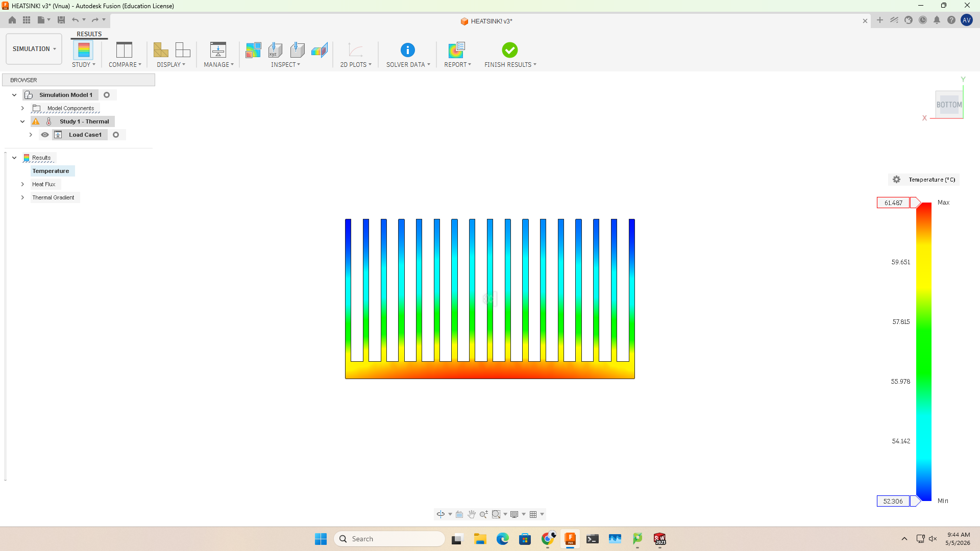
Task: Open the STUDY menu
Action: click(x=84, y=65)
